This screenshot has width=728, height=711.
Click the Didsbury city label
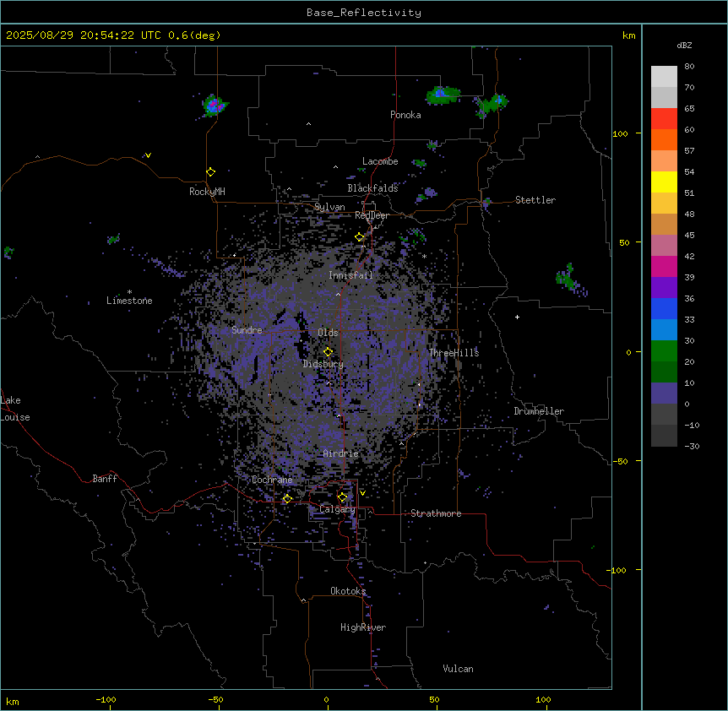point(323,364)
